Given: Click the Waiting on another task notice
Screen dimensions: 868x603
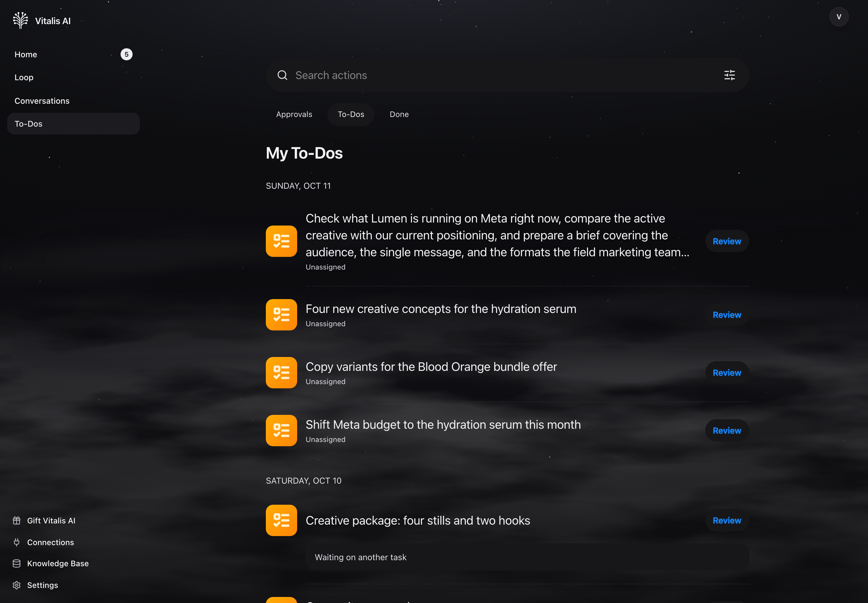Looking at the screenshot, I should click(x=527, y=557).
